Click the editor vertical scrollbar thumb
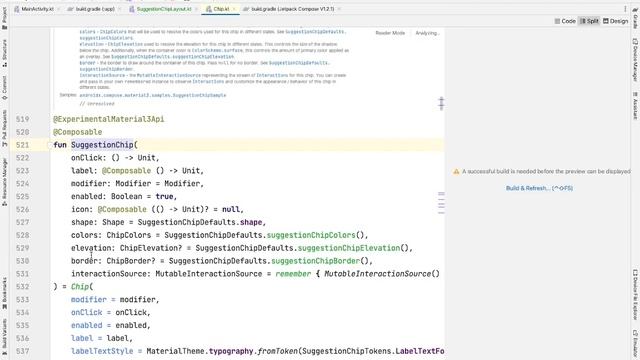Image resolution: width=640 pixels, height=360 pixels. point(441,103)
